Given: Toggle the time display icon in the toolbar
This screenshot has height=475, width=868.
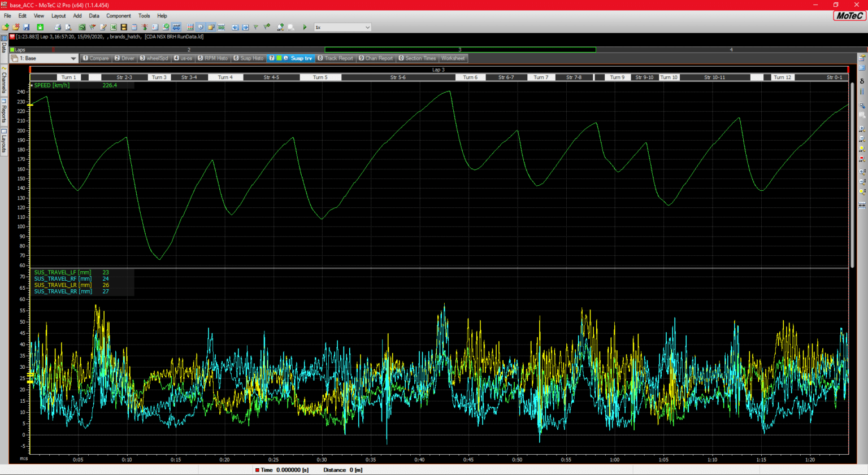Looking at the screenshot, I should pyautogui.click(x=201, y=27).
